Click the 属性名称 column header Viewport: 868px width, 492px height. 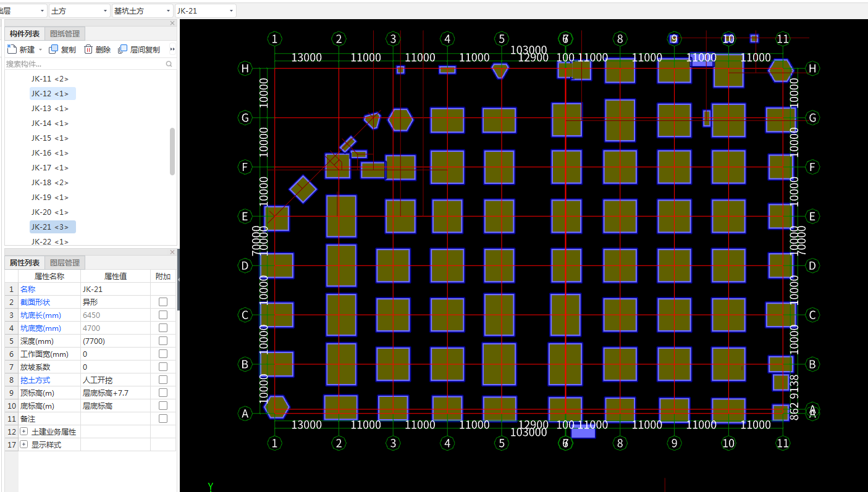(x=49, y=277)
